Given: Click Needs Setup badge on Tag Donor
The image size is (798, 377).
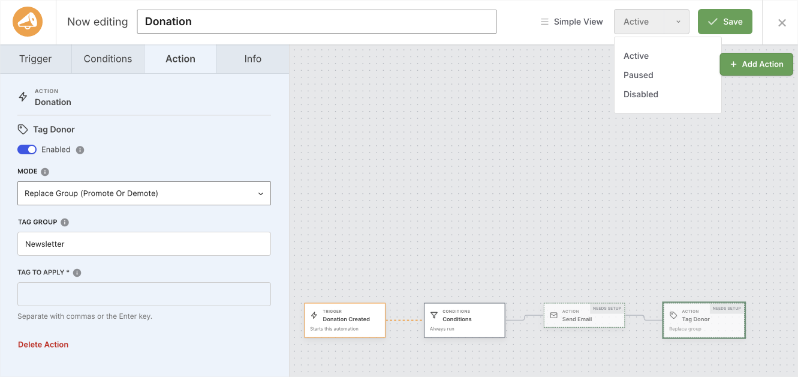Looking at the screenshot, I should coord(727,308).
